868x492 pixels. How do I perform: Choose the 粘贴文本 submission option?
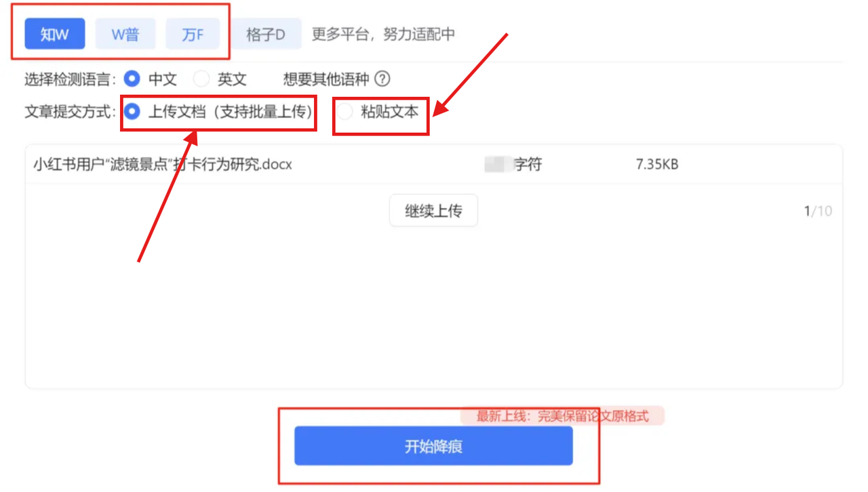click(x=378, y=112)
